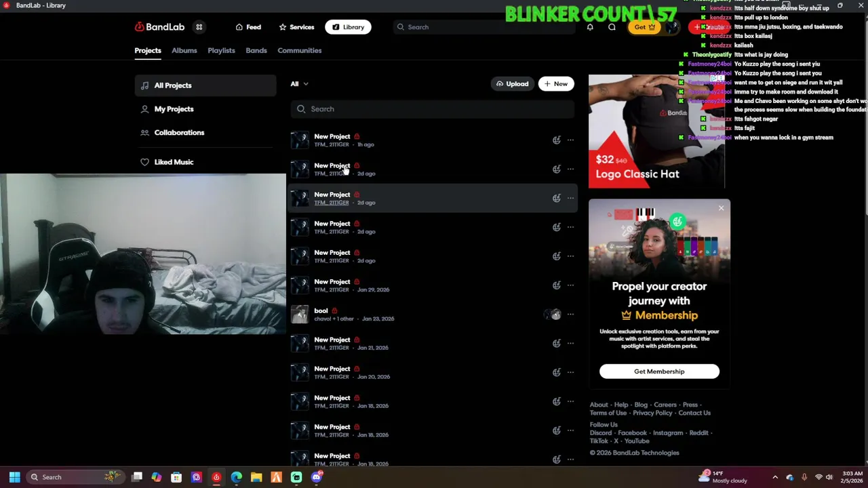The width and height of the screenshot is (868, 488).
Task: Select the Library nav item
Action: click(348, 27)
